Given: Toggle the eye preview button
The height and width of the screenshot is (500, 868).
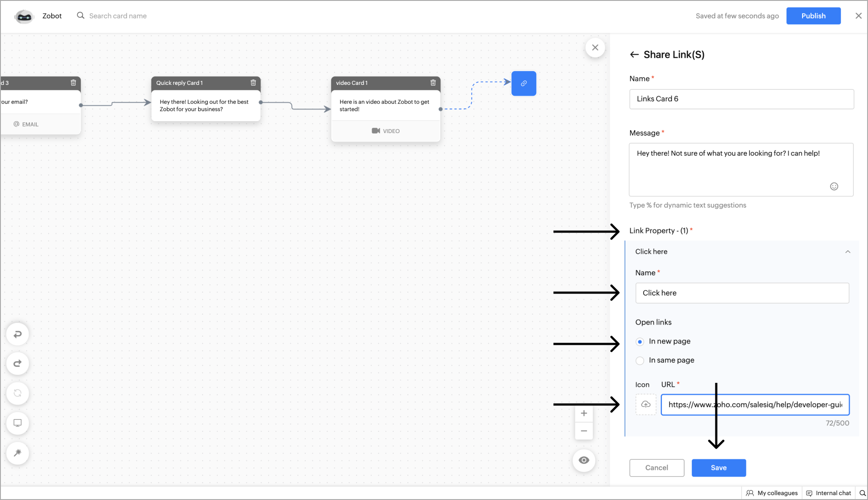Looking at the screenshot, I should pyautogui.click(x=584, y=460).
